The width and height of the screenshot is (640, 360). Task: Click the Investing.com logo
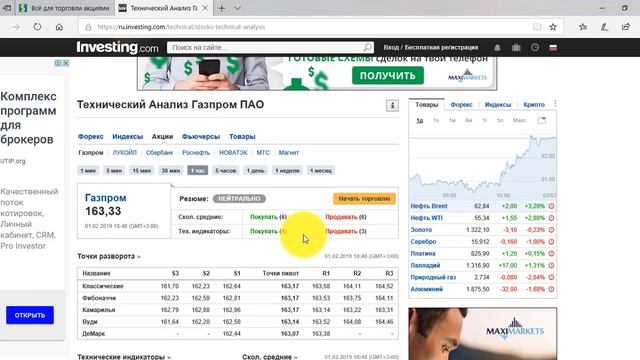point(118,47)
